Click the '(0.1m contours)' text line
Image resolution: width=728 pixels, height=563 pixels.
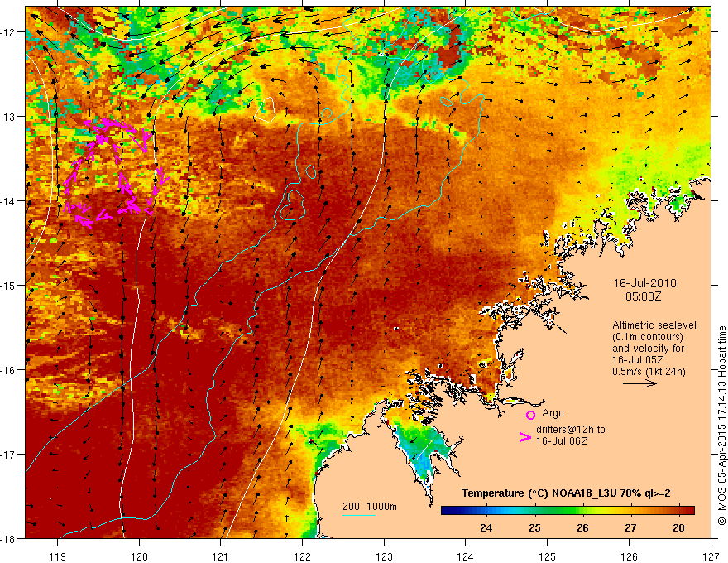tap(648, 337)
